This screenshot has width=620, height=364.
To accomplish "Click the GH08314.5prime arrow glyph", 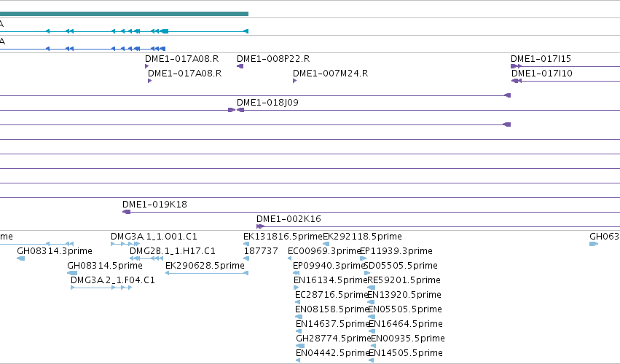I will coord(72,273).
